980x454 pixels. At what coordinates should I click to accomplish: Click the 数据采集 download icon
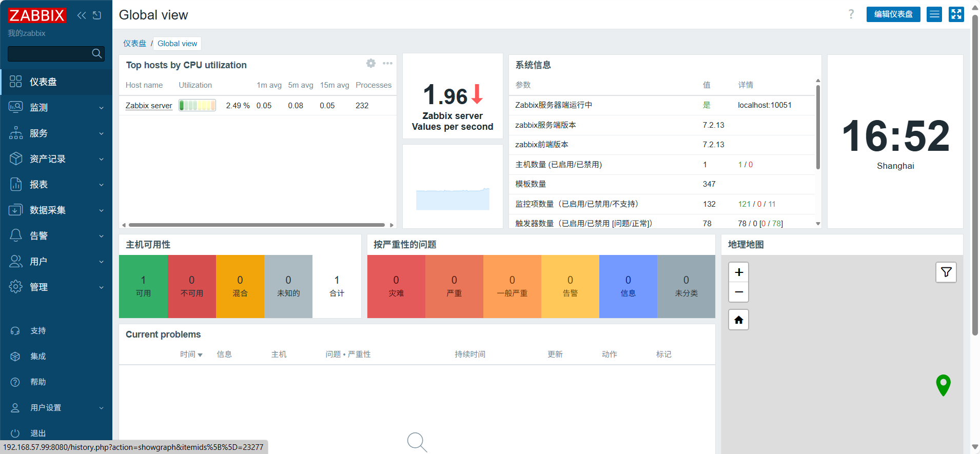pos(16,210)
